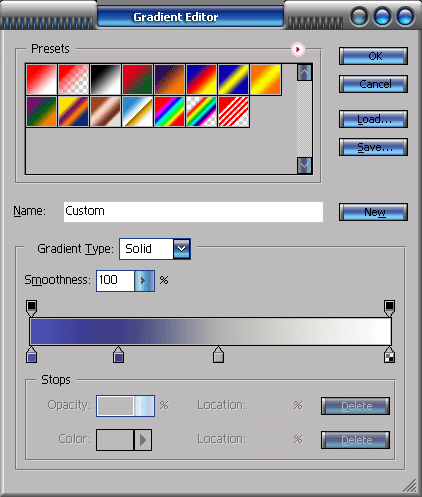Open the Presets panel flyout menu arrow
The image size is (422, 497).
point(298,49)
